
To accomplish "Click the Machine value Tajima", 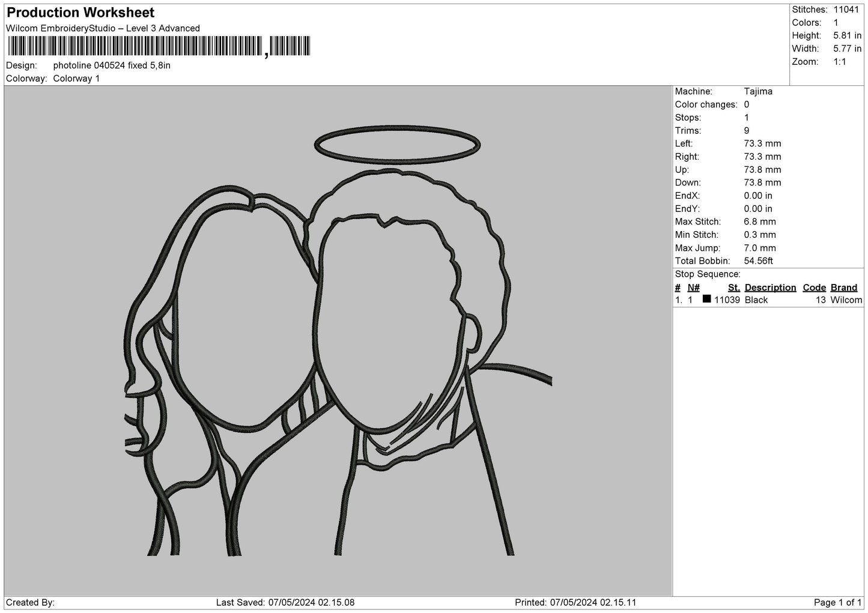I will [758, 91].
